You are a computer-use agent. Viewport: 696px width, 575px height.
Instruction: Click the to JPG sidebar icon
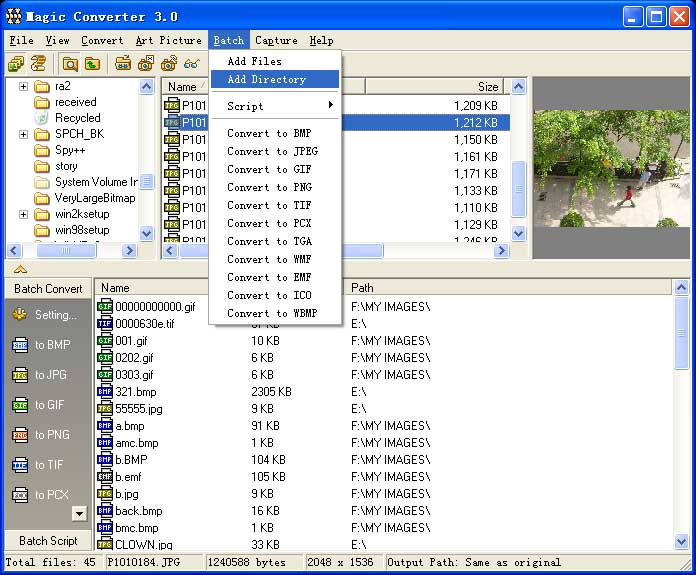(x=20, y=375)
